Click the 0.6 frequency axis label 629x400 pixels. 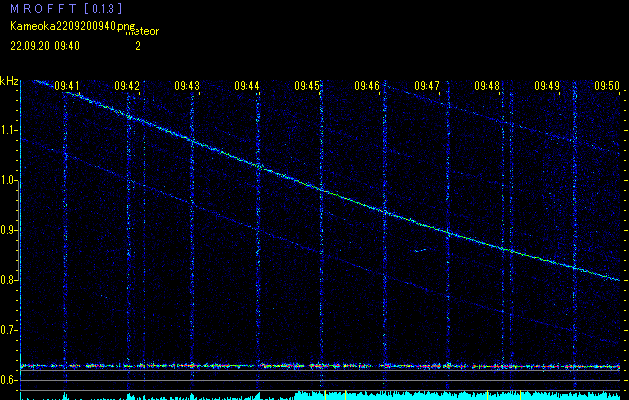tap(8, 380)
